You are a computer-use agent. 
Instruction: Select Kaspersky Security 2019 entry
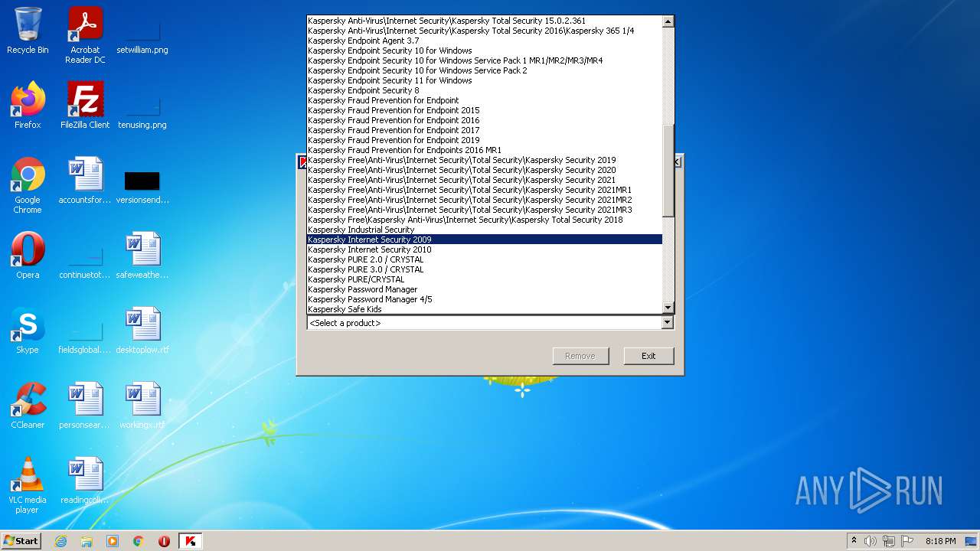pos(484,160)
